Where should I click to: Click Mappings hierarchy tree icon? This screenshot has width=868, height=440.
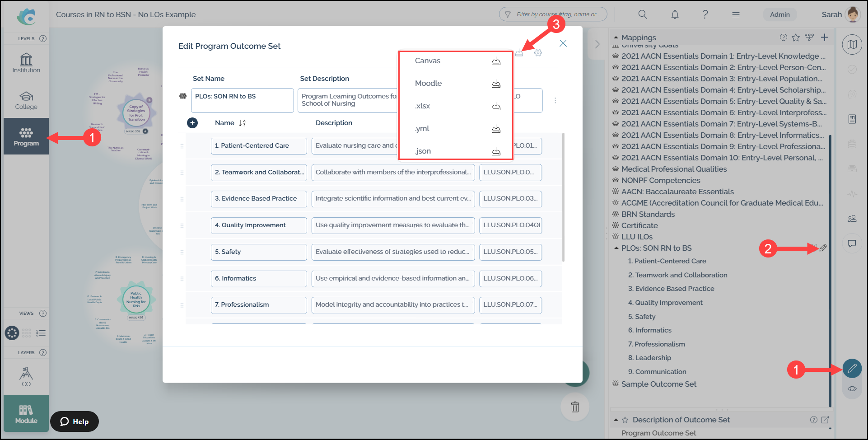(x=809, y=37)
